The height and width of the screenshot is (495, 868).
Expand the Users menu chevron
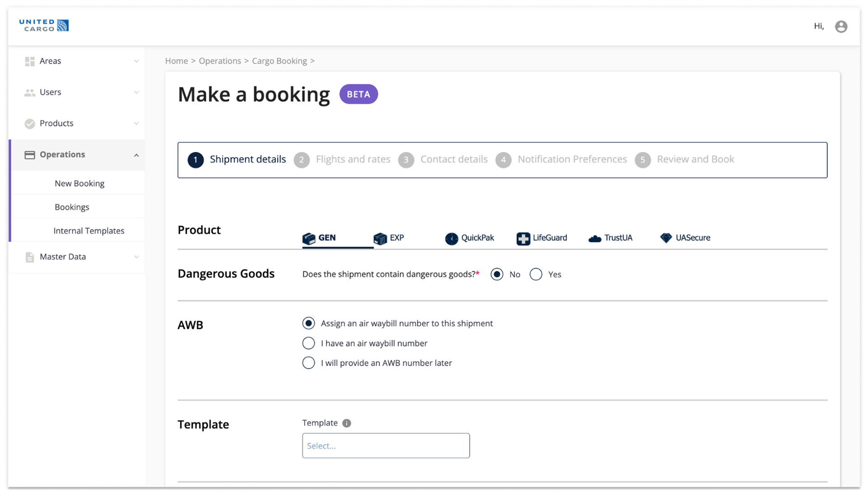[136, 92]
